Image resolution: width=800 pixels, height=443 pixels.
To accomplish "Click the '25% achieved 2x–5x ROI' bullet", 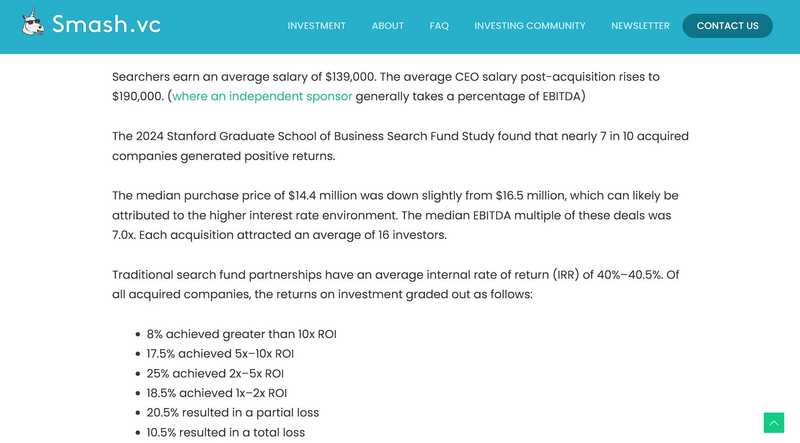I will (215, 374).
